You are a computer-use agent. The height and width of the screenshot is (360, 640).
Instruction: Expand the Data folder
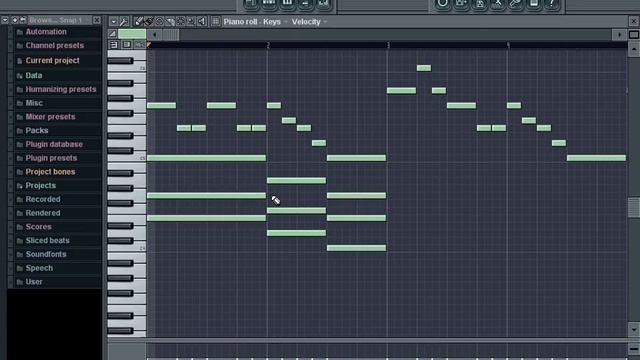[33, 76]
